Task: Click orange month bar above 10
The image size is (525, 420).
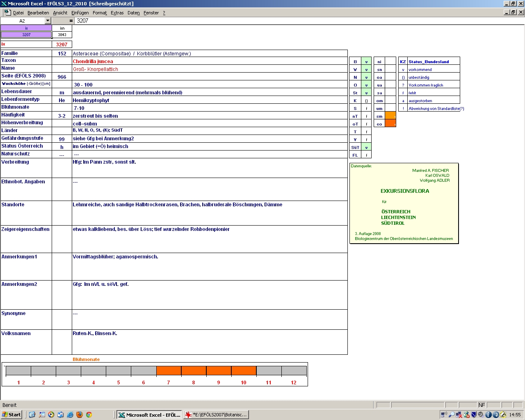Action: coord(244,371)
